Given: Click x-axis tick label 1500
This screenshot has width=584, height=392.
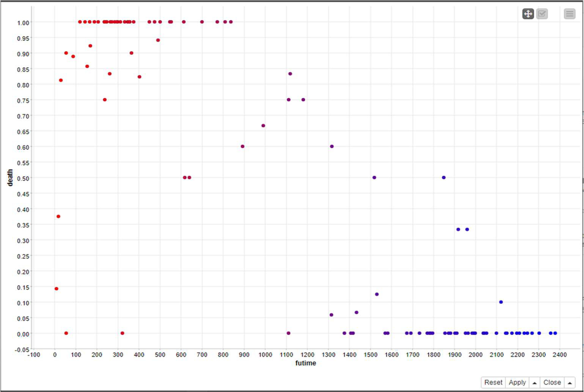Looking at the screenshot, I should pyautogui.click(x=370, y=355).
